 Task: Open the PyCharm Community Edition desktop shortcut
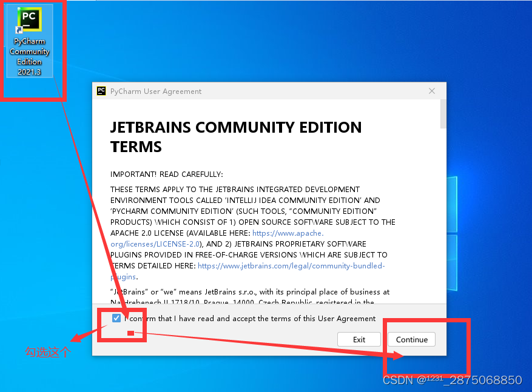coord(29,41)
